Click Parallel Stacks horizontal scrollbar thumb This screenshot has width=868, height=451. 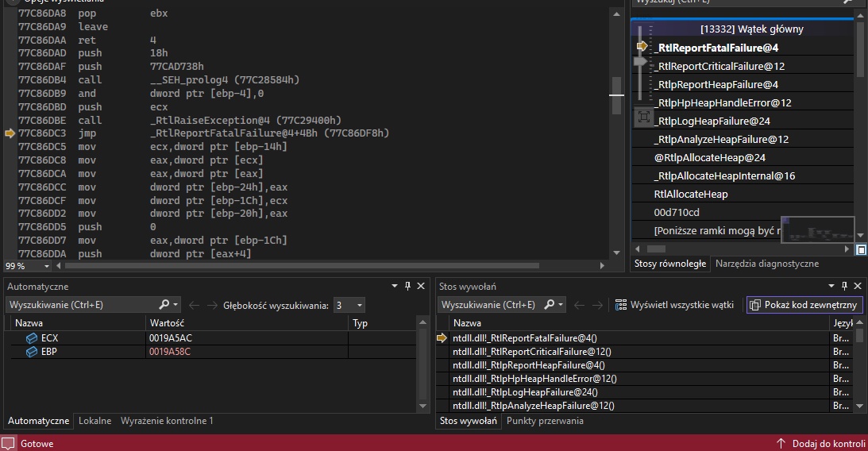pyautogui.click(x=657, y=249)
